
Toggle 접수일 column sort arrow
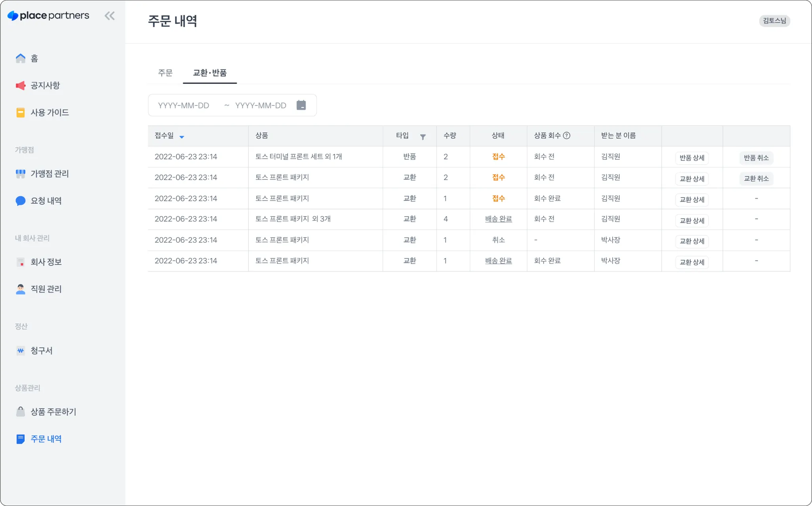[x=182, y=137]
